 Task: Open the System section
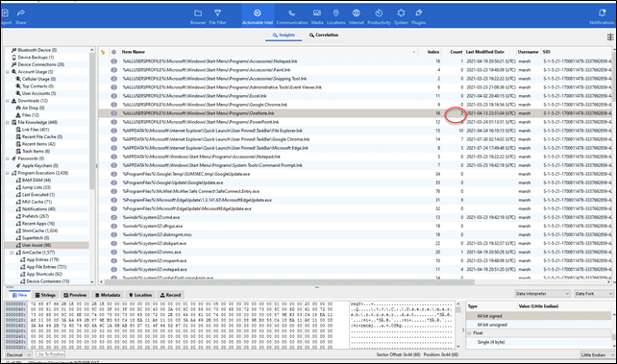coord(401,16)
